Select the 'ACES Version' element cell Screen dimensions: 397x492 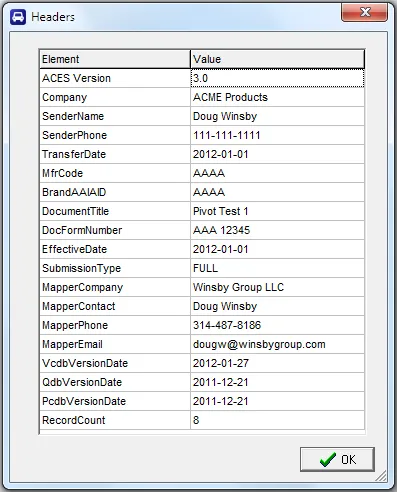[x=115, y=78]
